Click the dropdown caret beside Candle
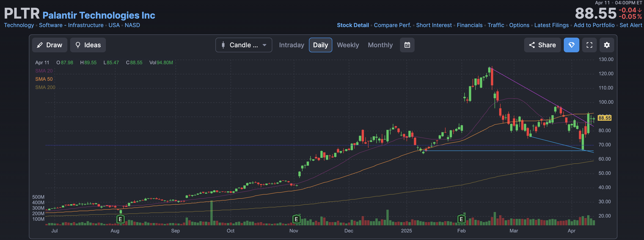644x240 pixels. tap(264, 45)
